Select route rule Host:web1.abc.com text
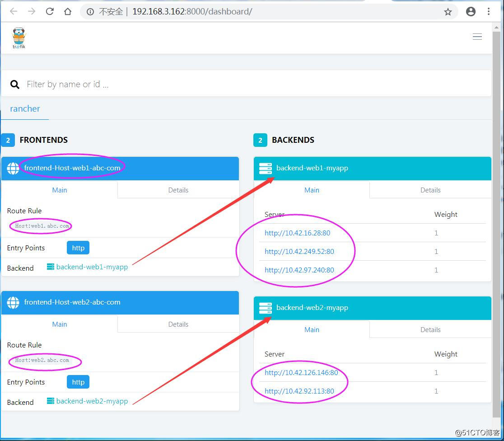504x441 pixels. [x=42, y=226]
